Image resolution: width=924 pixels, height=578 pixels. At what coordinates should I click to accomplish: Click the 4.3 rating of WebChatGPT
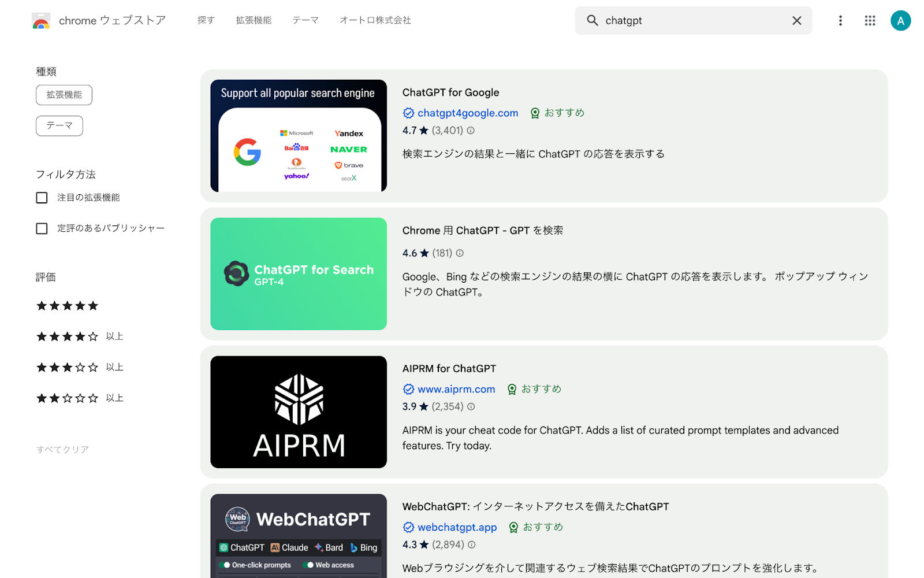coord(415,545)
